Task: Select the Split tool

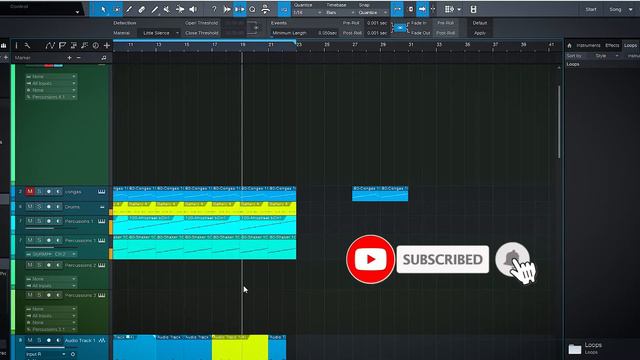Action: pos(129,9)
